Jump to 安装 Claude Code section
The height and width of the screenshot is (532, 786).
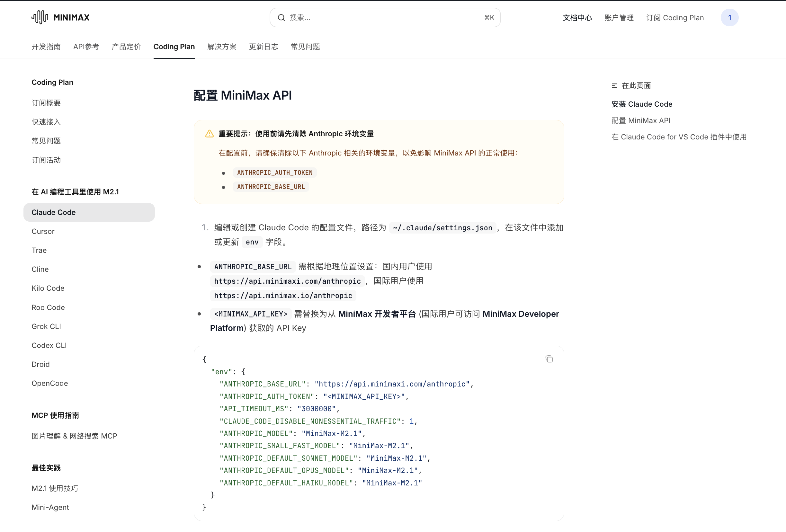(641, 104)
